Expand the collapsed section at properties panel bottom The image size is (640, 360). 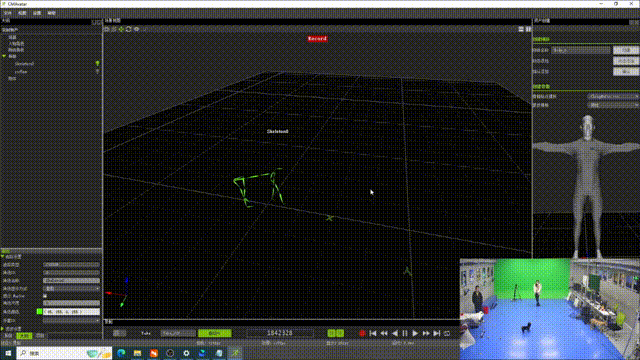[3, 329]
